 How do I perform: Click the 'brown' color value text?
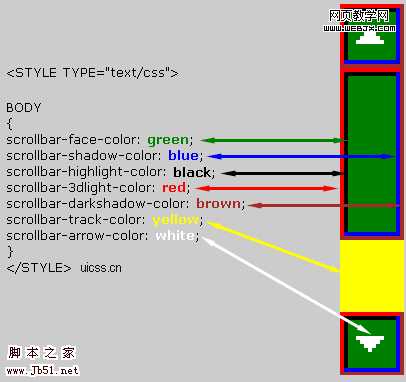[x=218, y=203]
